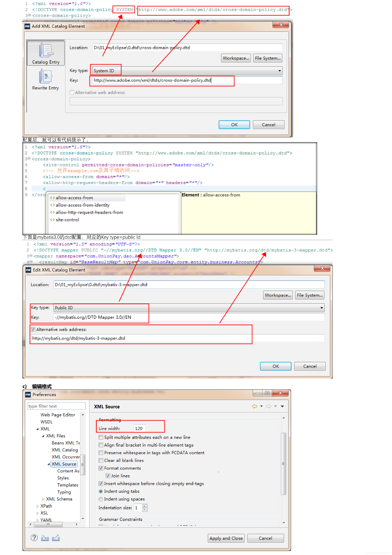Select Indent using spaces radio button
The height and width of the screenshot is (555, 392).
coord(101,499)
